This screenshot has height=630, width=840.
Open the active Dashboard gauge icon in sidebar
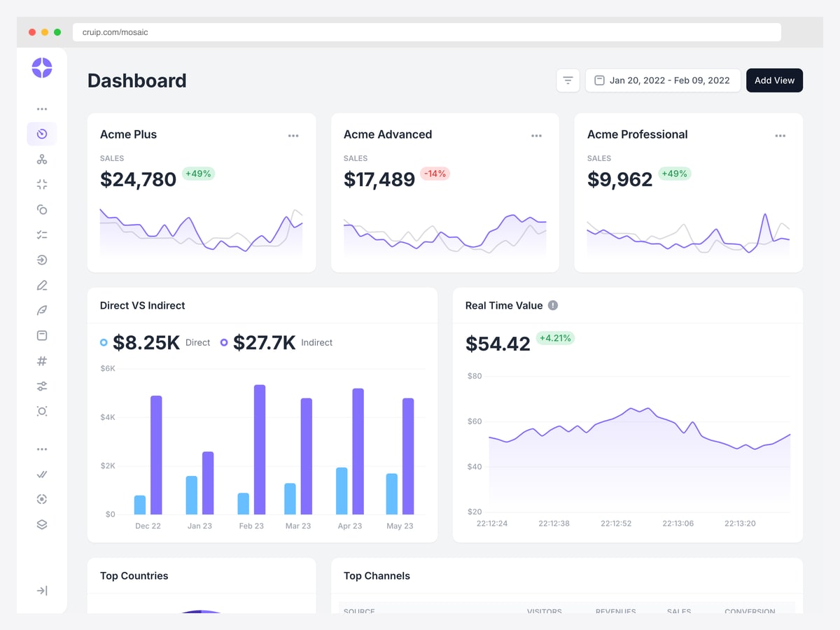point(42,134)
